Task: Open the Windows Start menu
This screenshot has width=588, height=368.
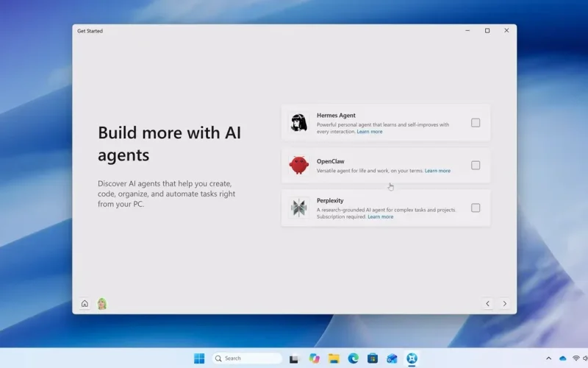Action: coord(199,358)
